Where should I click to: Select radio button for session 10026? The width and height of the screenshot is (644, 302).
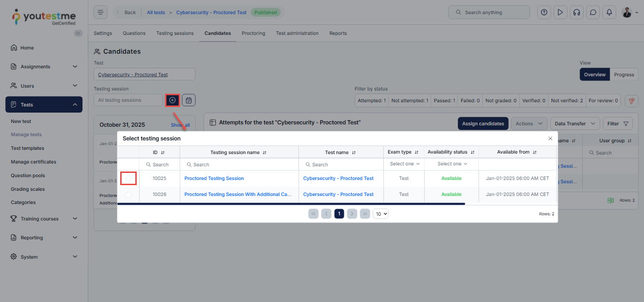(x=128, y=195)
